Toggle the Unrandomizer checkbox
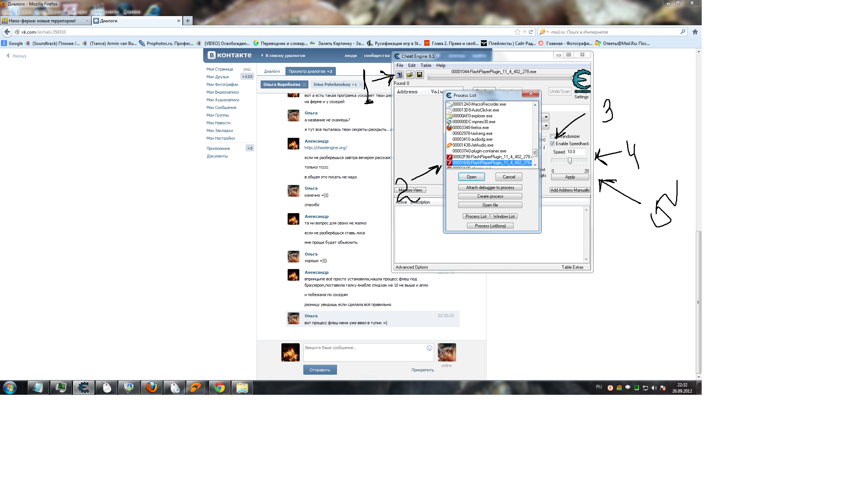The height and width of the screenshot is (488, 868). 553,136
